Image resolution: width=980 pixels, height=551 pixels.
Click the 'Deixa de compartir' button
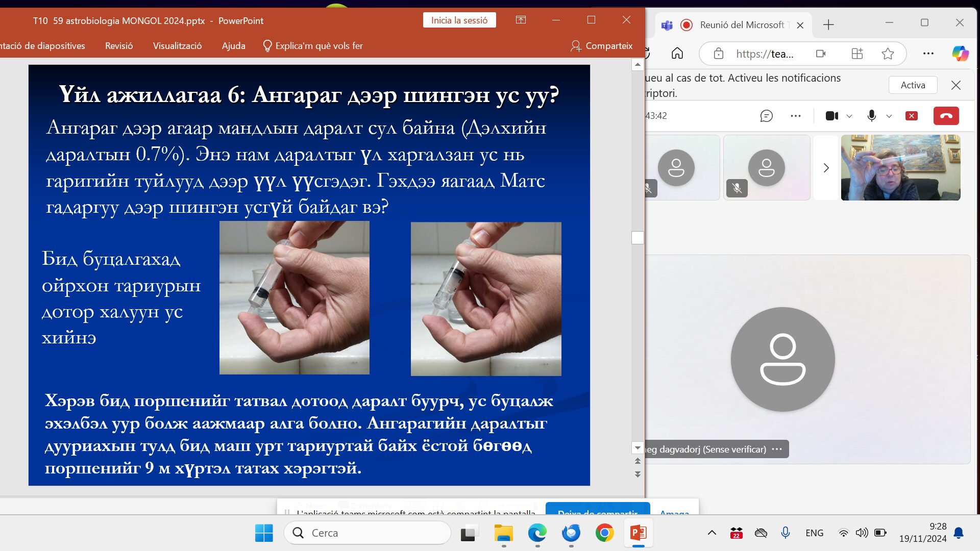point(598,509)
